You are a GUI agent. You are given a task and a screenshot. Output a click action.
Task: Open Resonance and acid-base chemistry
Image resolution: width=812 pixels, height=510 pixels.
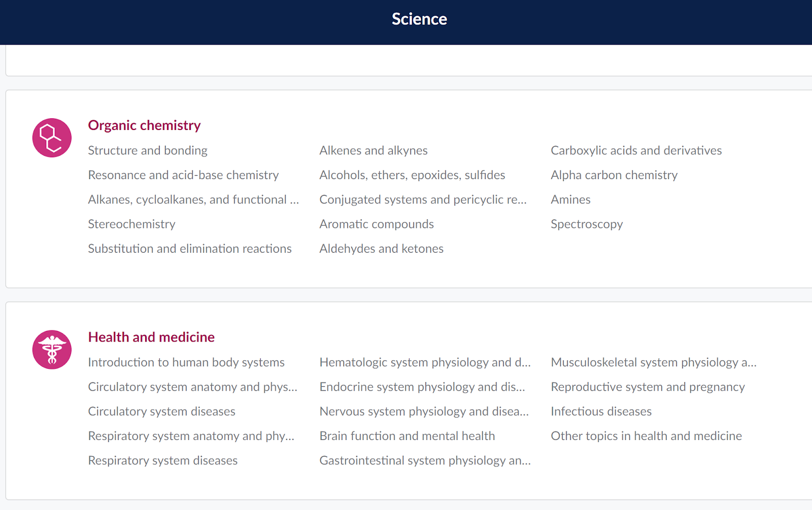pos(183,175)
